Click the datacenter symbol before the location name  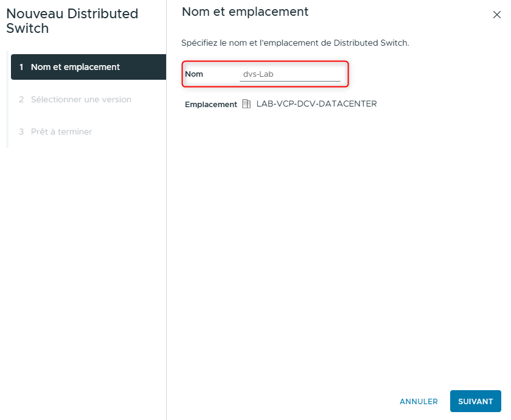coord(246,103)
